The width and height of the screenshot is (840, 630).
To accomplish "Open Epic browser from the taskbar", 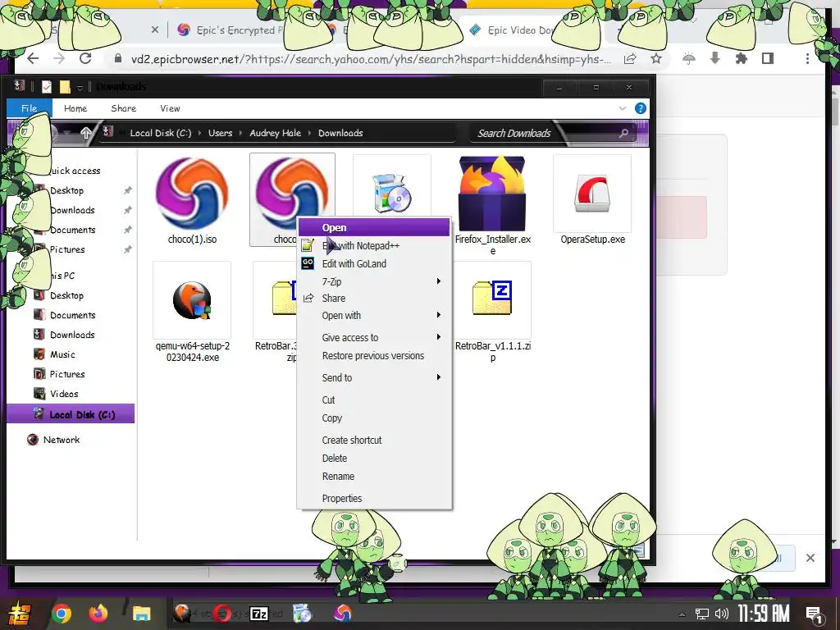I will pos(342,614).
